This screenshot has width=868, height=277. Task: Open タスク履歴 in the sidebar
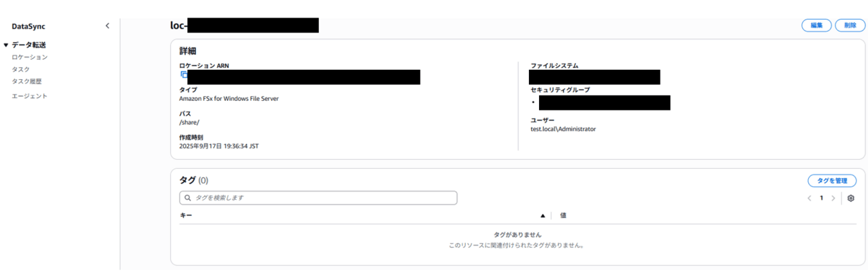pos(26,81)
